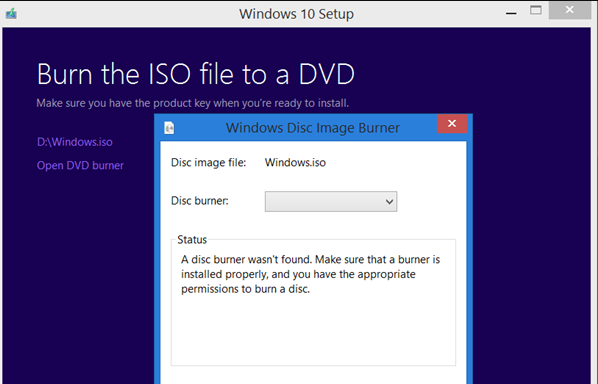Image resolution: width=598 pixels, height=384 pixels.
Task: Close the Windows 10 Setup window
Action: (x=569, y=10)
